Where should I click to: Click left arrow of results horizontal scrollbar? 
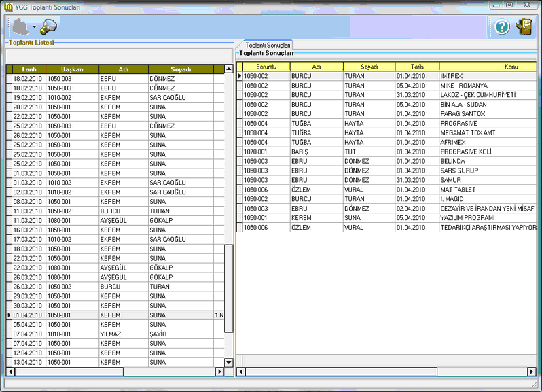[241, 372]
